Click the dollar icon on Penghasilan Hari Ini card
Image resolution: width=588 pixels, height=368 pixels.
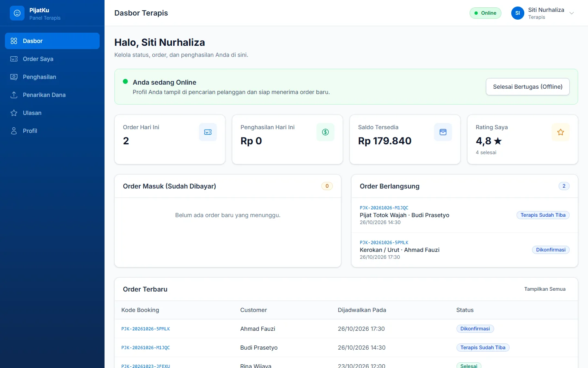(x=325, y=132)
